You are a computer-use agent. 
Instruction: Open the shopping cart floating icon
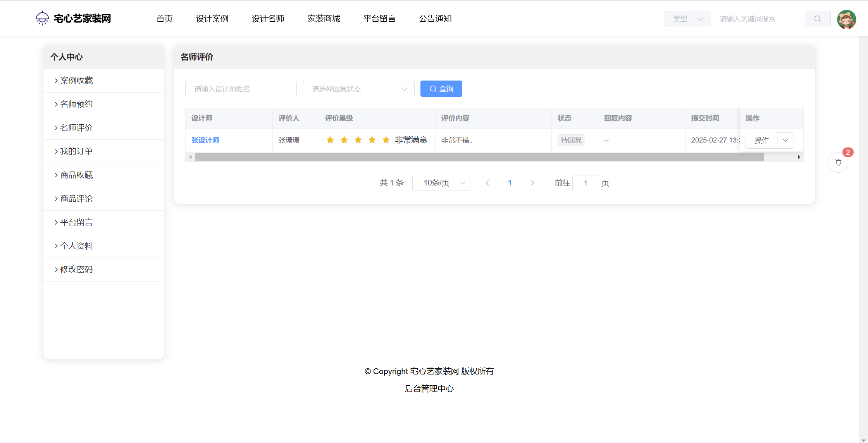point(838,162)
